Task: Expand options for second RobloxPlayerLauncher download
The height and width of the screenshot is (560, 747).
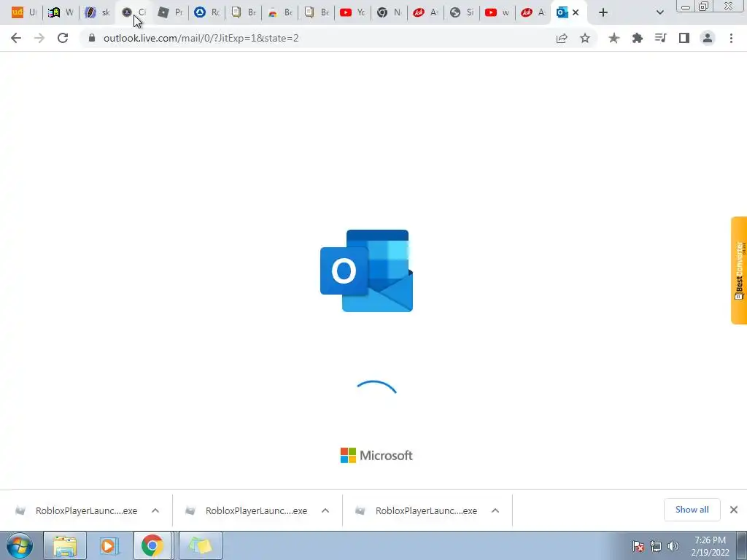Action: click(x=325, y=510)
